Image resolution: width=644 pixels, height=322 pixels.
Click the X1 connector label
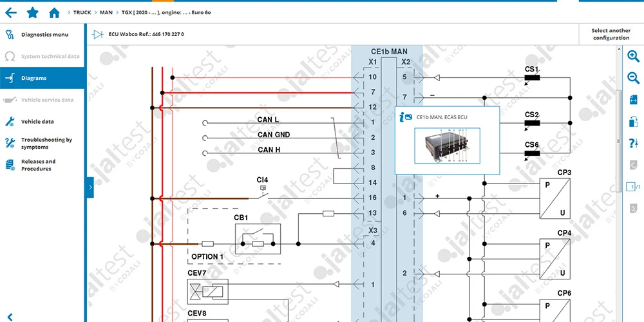tap(372, 62)
